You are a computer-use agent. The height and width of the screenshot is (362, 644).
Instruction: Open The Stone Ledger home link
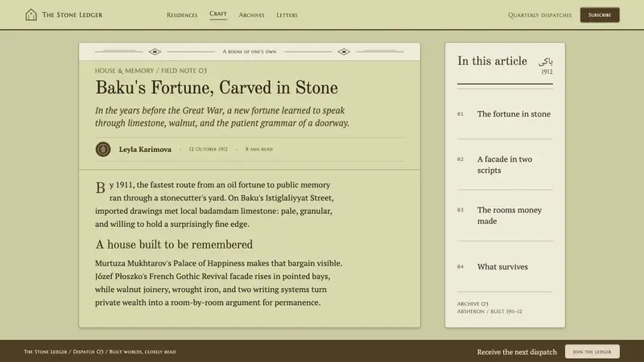pos(64,14)
